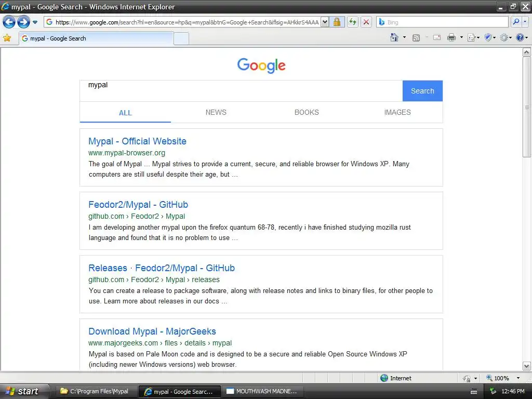
Task: Click 'github.com › Feodor2 › Mypal › releases' breadcrumb
Action: pyautogui.click(x=154, y=280)
